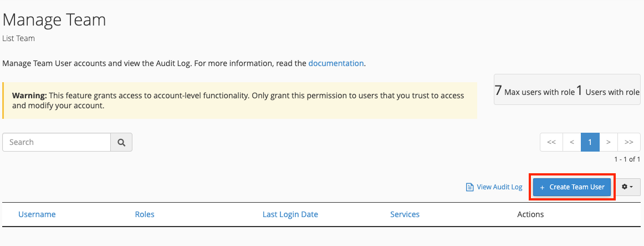Open the gear settings dropdown
This screenshot has height=246, width=644.
click(628, 187)
